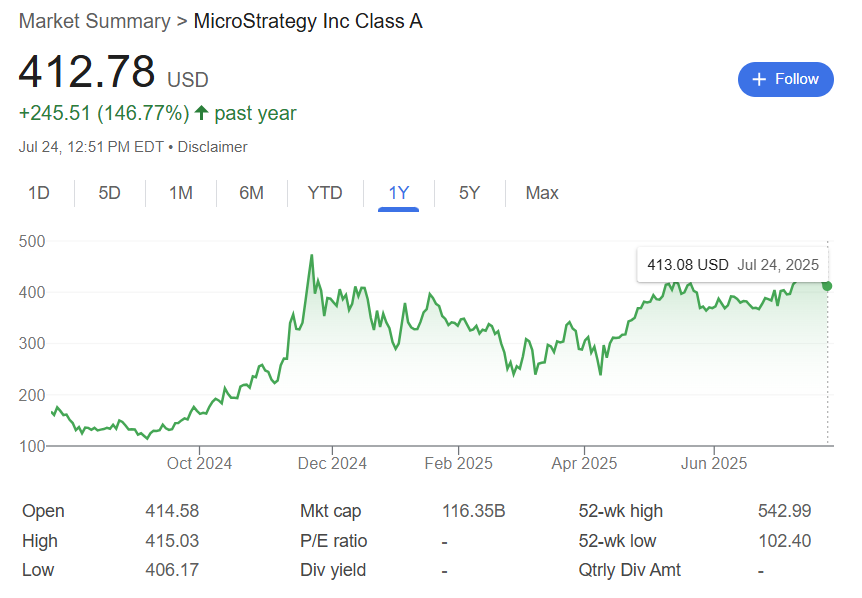
Task: Click the Oct 2024 axis label on chart
Action: (x=198, y=463)
